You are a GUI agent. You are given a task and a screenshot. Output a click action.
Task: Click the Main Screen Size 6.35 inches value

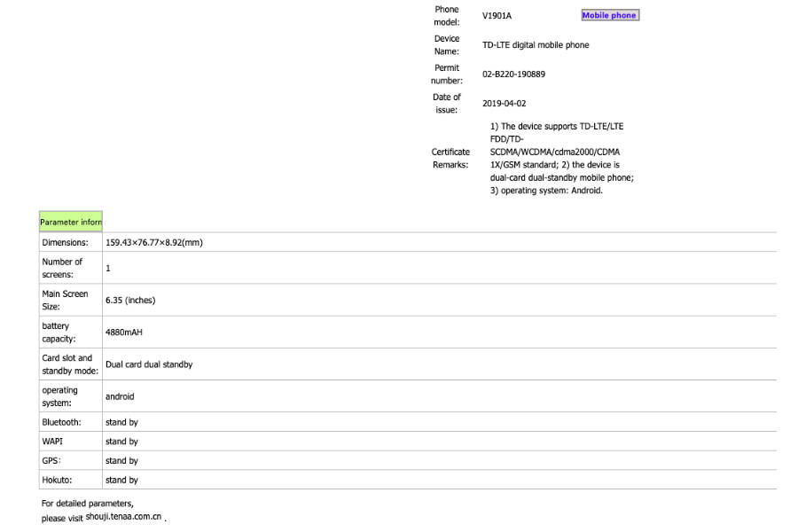tap(130, 300)
